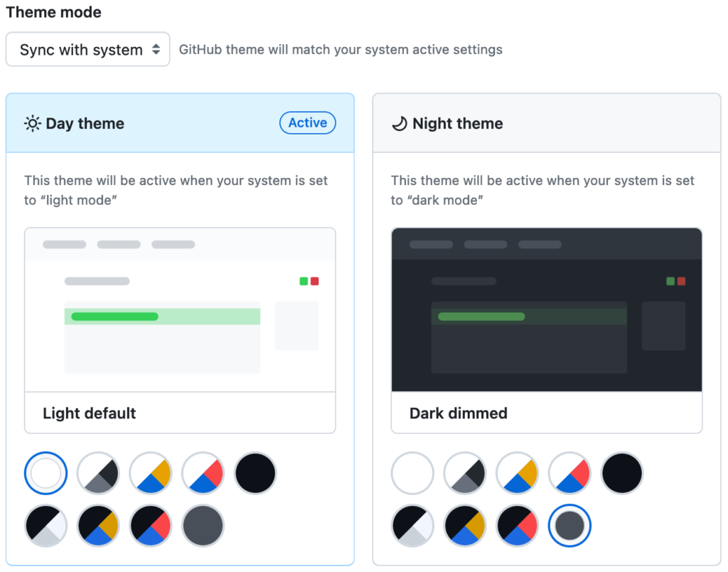The width and height of the screenshot is (728, 572).
Task: Click the Active badge on Day theme
Action: pyautogui.click(x=307, y=123)
